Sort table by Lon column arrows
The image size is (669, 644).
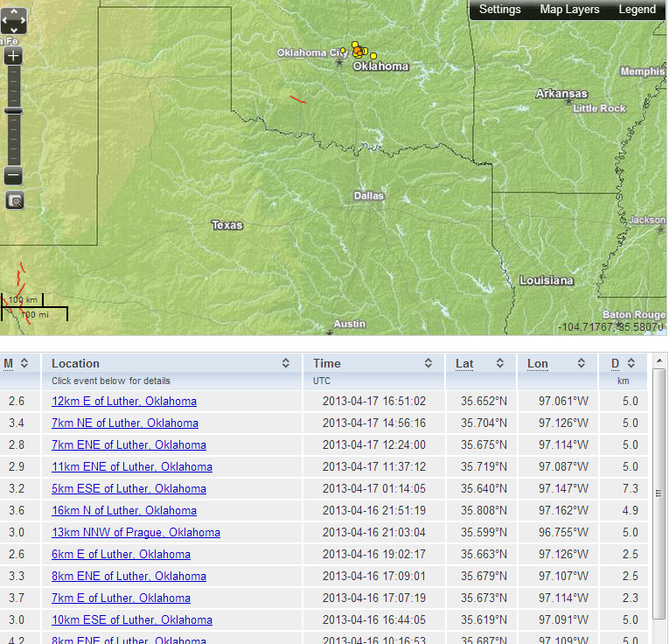pos(581,363)
